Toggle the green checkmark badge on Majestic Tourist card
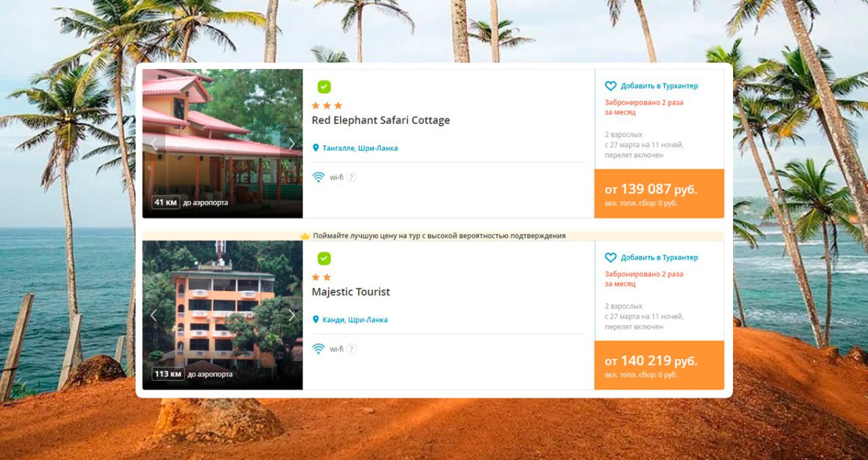The width and height of the screenshot is (868, 460). pos(324,258)
